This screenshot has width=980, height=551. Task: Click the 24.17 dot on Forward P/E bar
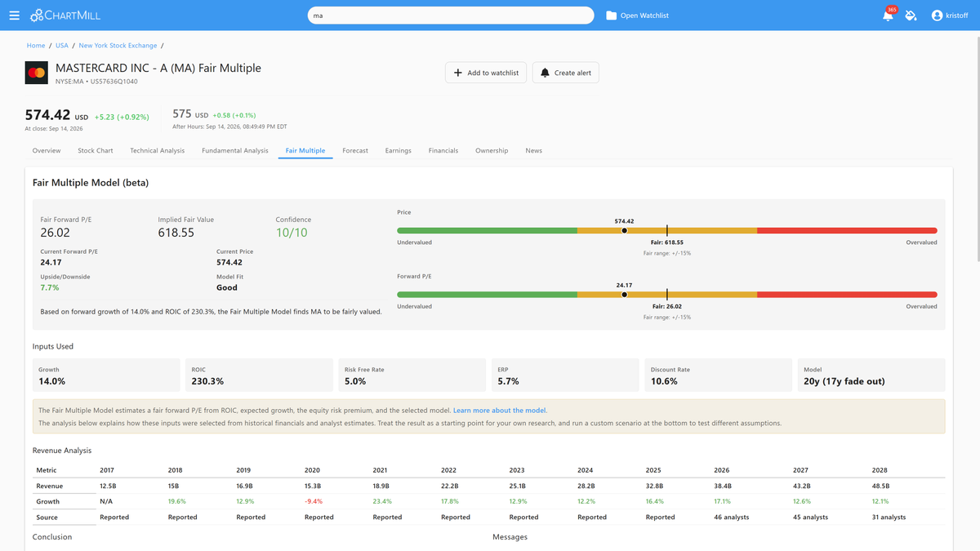coord(624,295)
